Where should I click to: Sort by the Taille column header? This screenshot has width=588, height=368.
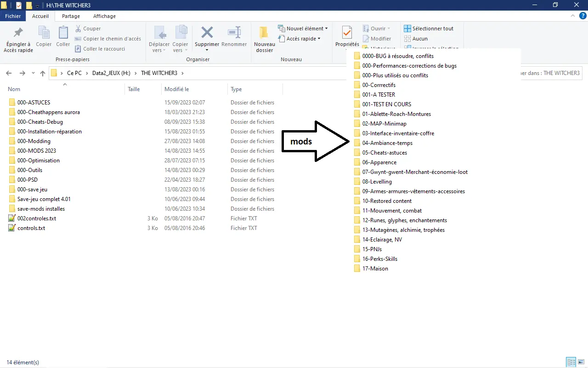(x=134, y=89)
